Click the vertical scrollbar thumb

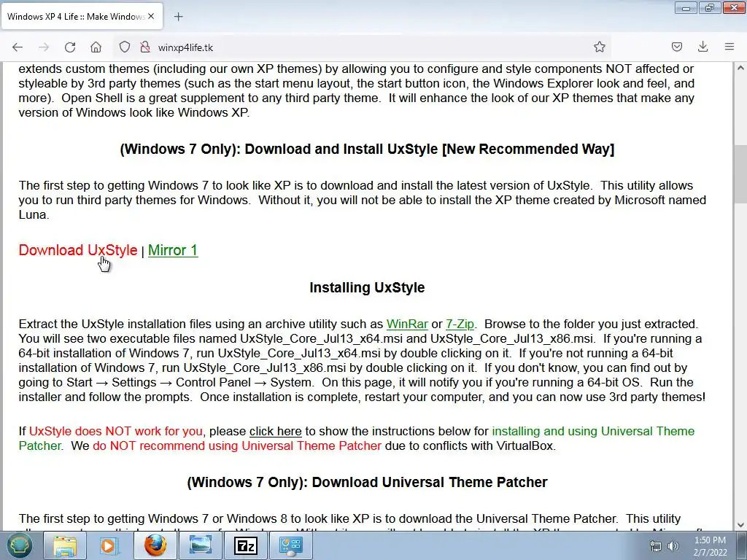point(740,174)
